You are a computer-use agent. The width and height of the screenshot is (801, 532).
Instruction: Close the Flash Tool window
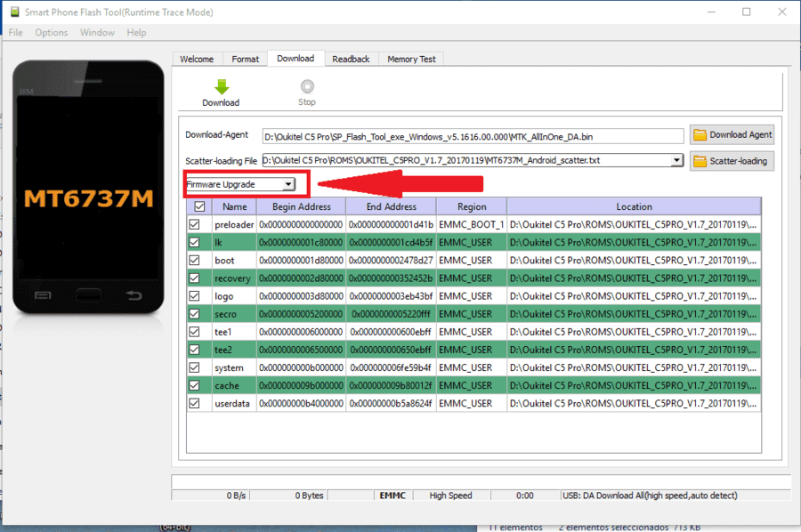coord(782,12)
